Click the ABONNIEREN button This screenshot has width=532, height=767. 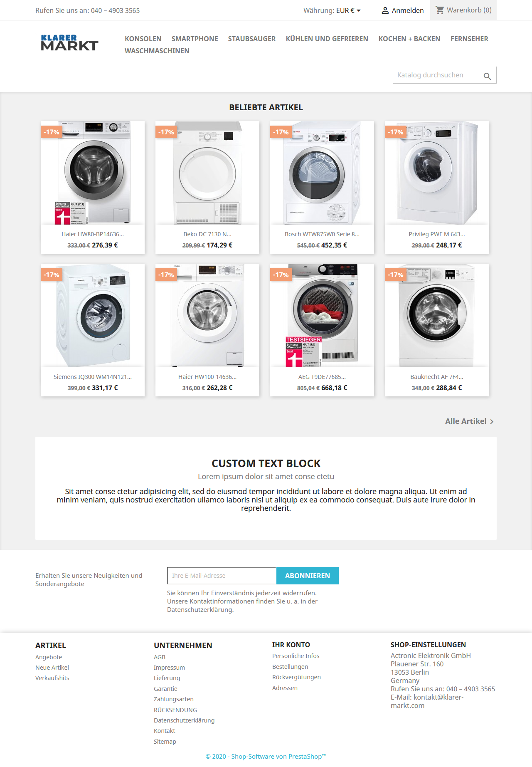[x=308, y=576]
